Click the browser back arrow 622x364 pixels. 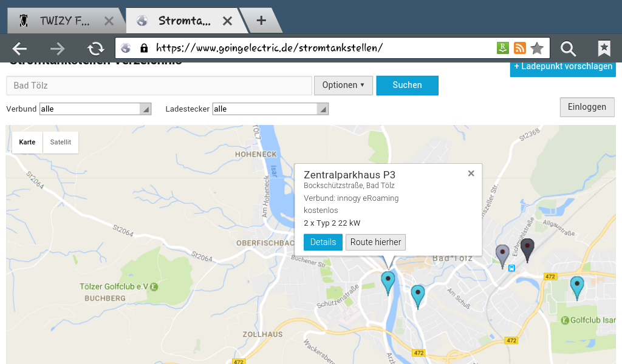click(x=20, y=49)
